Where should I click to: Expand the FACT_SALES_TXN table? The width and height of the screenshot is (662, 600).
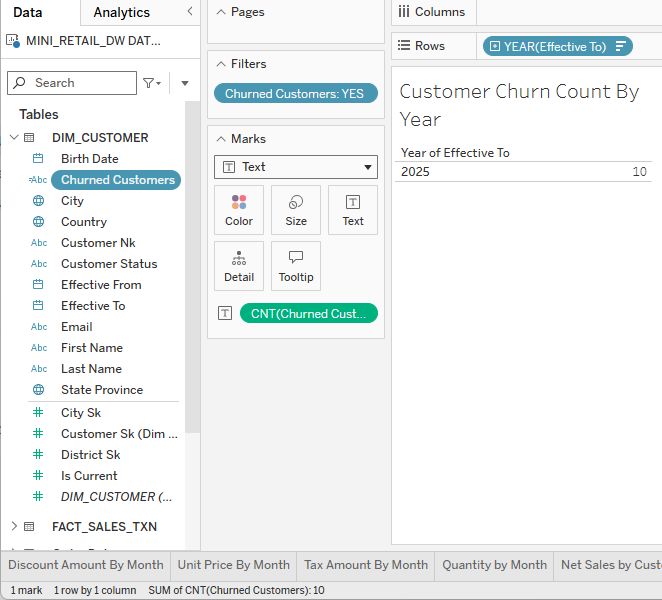pyautogui.click(x=13, y=526)
